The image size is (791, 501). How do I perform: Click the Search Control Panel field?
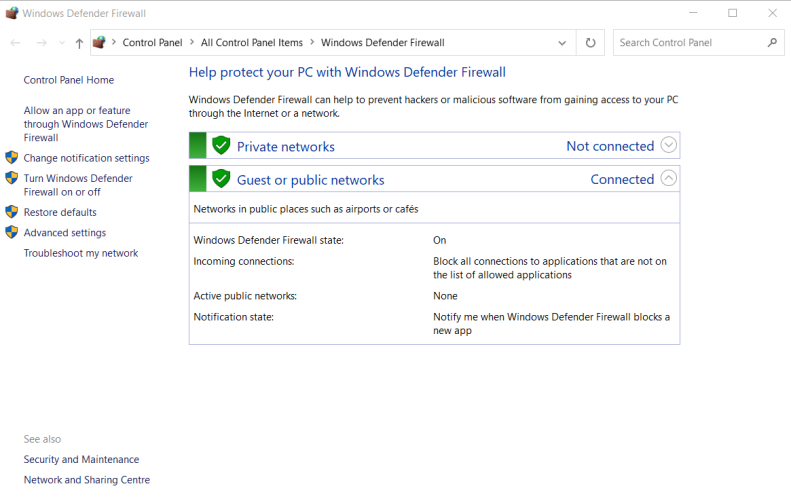(698, 42)
